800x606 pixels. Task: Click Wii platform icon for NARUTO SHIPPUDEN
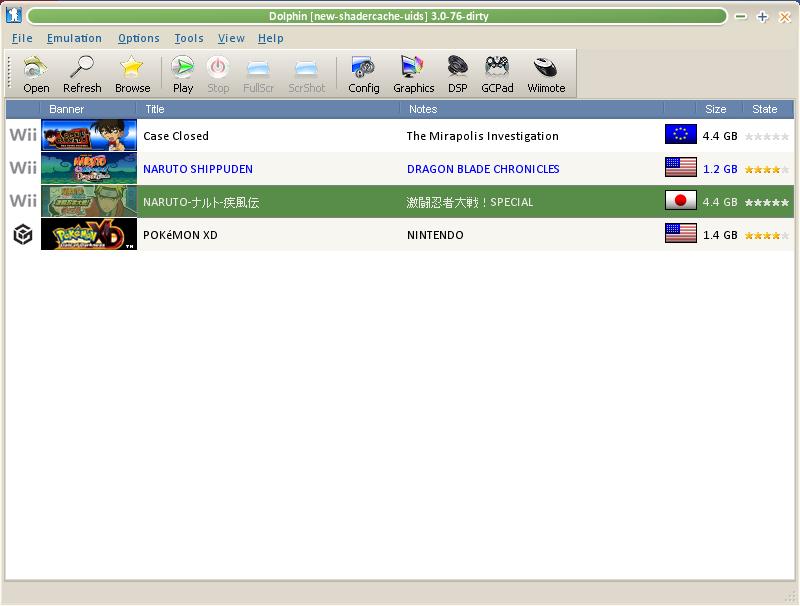point(23,168)
